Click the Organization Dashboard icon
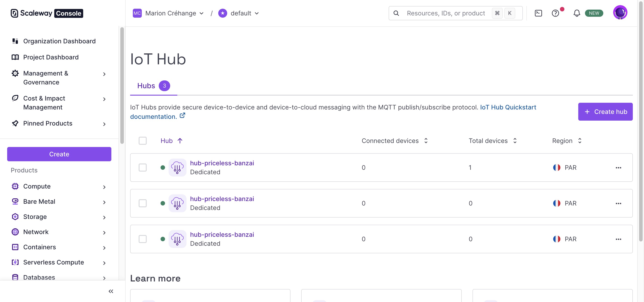Viewport: 644px width, 302px height. pyautogui.click(x=15, y=41)
